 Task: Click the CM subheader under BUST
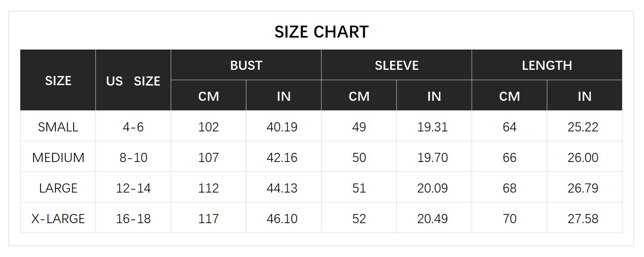point(208,96)
